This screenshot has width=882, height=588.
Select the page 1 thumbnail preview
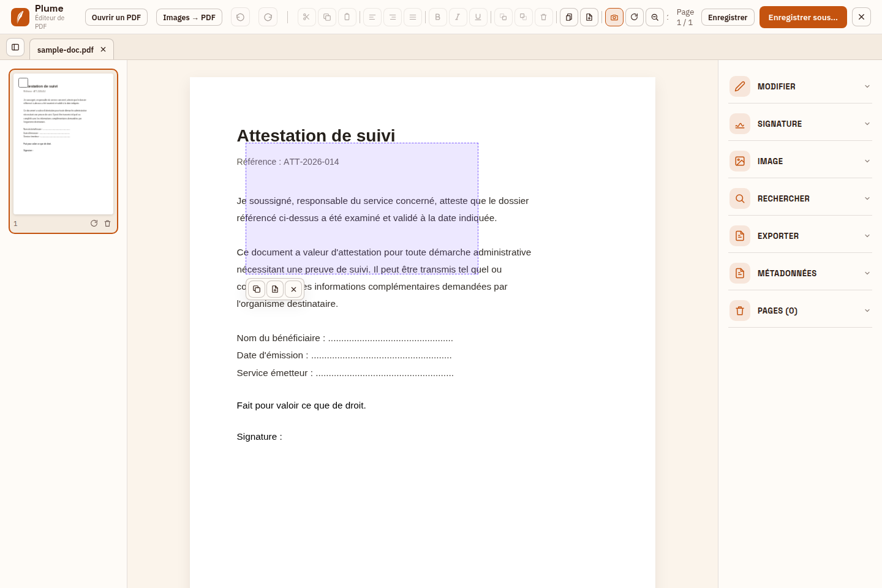coord(63,144)
